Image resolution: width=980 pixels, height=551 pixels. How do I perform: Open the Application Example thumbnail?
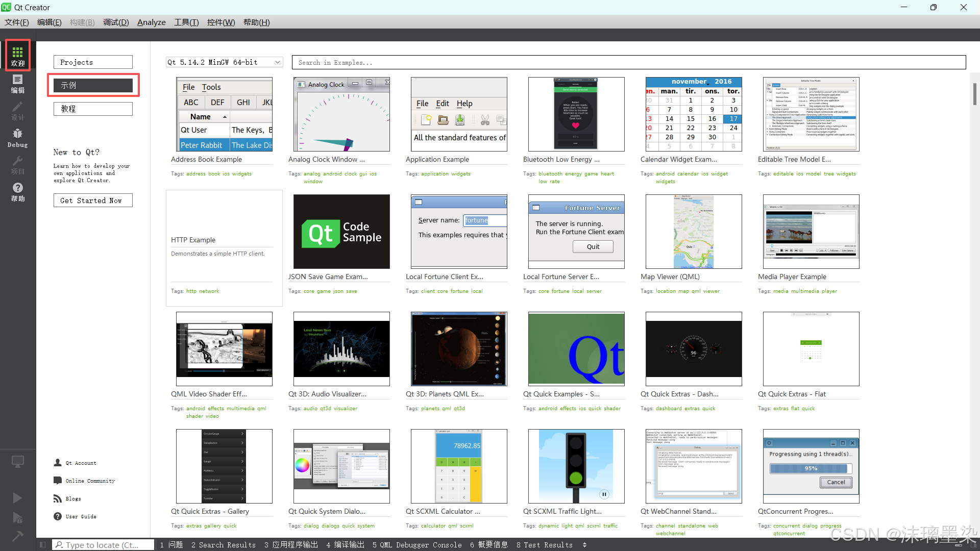point(459,114)
